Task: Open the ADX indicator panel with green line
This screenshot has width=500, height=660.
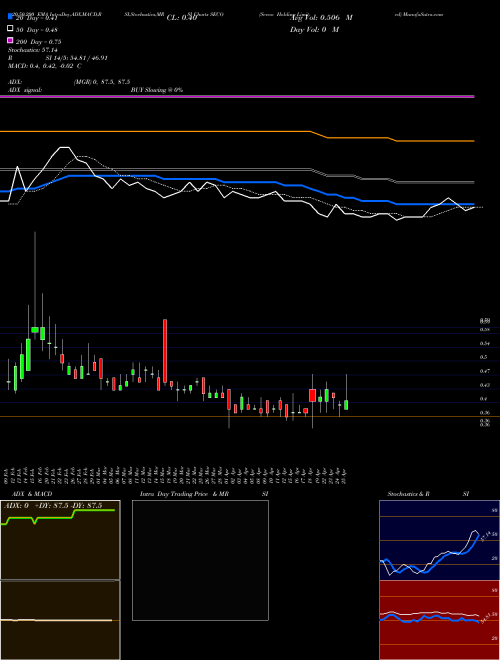Action: point(60,540)
